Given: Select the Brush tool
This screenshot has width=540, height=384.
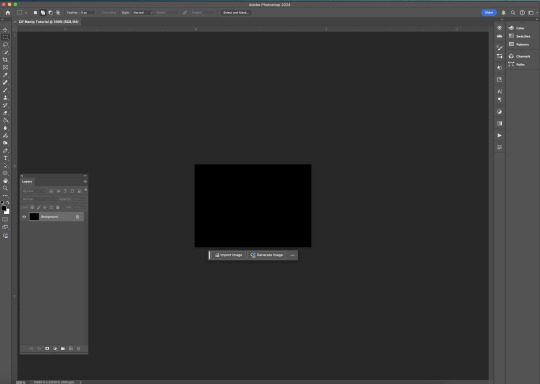Looking at the screenshot, I should pyautogui.click(x=5, y=90).
